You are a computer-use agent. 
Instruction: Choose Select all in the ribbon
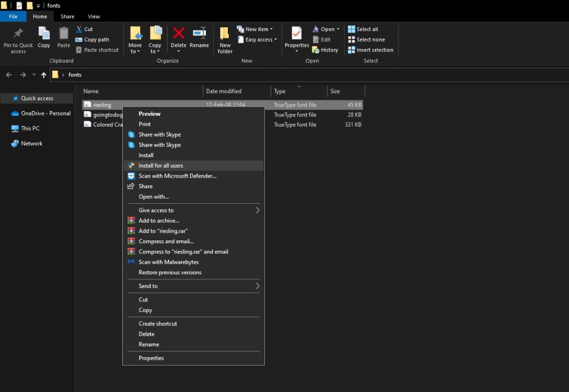[x=363, y=29]
